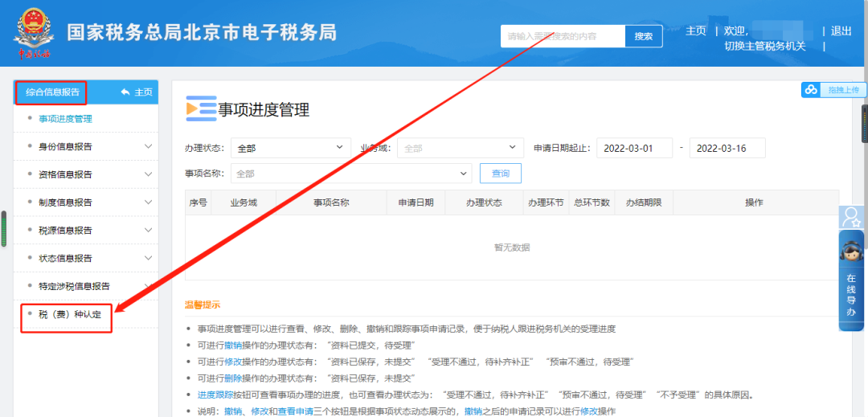This screenshot has height=417, width=868.
Task: Click the 综合信息报告 sidebar header
Action: click(x=52, y=92)
